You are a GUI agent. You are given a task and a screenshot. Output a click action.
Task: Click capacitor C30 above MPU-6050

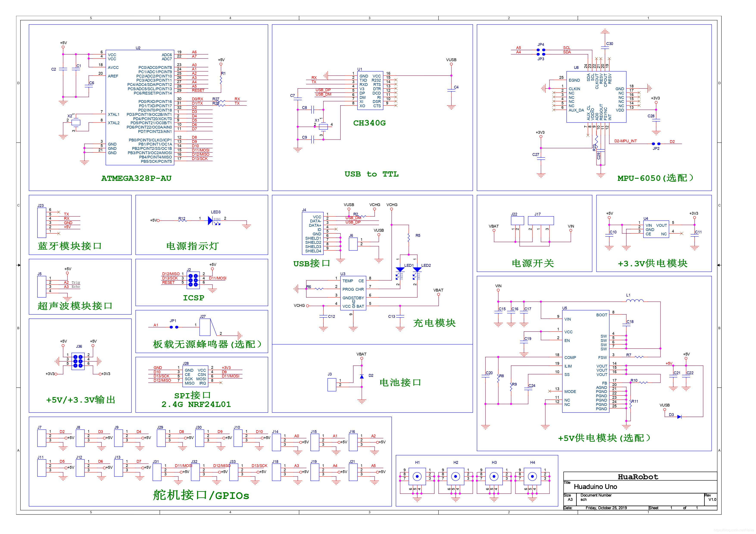605,48
